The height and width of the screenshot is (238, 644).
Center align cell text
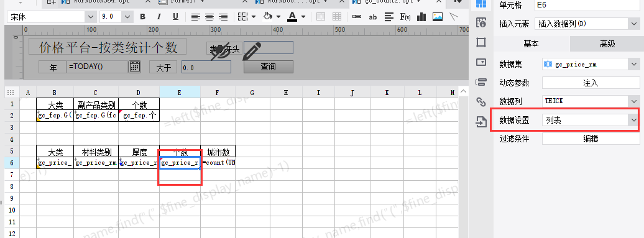point(209,17)
